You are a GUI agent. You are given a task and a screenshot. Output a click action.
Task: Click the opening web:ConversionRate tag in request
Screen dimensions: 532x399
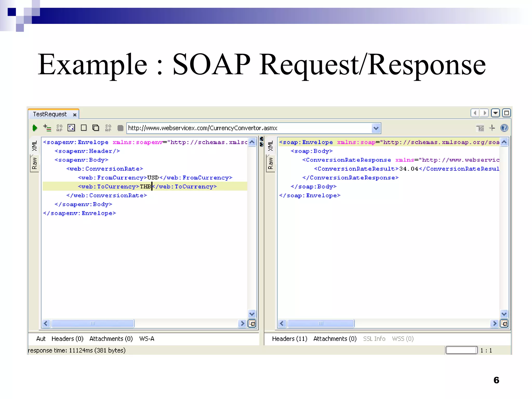(105, 169)
